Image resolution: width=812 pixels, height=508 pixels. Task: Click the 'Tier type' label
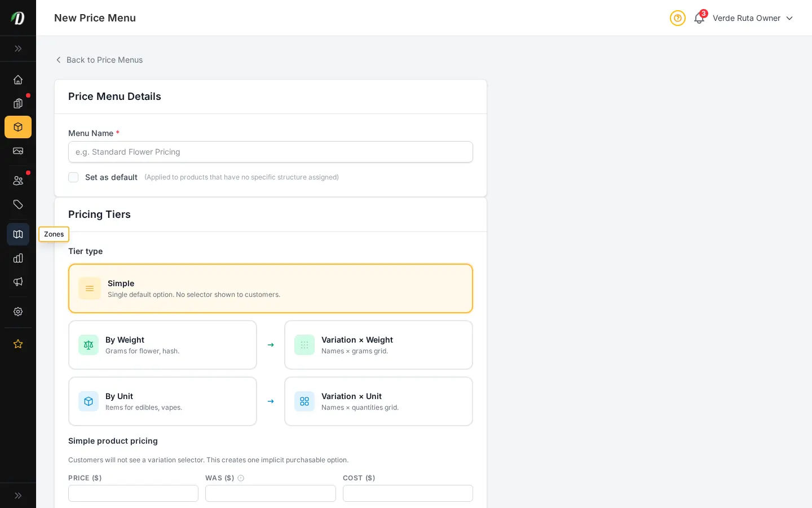pos(85,251)
